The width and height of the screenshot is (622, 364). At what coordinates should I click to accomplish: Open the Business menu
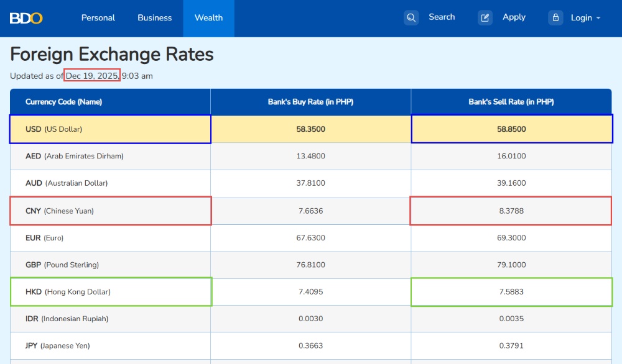click(155, 18)
